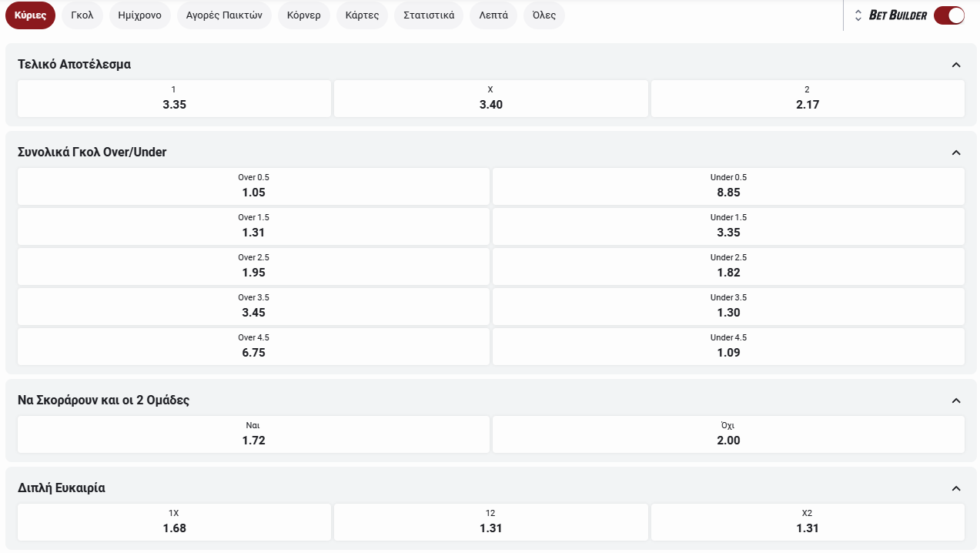Pick home win at odds 3.35
The image size is (980, 553).
point(174,99)
